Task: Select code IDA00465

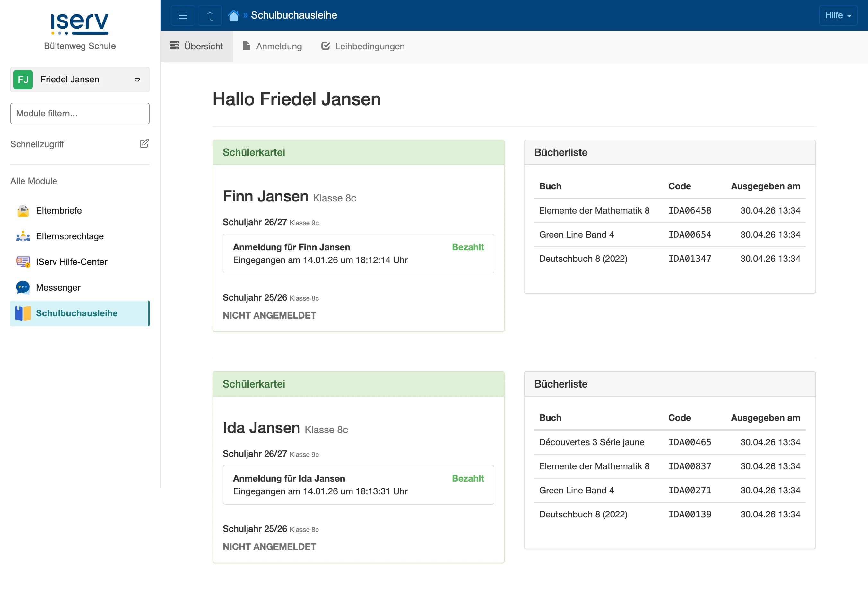Action: [690, 442]
